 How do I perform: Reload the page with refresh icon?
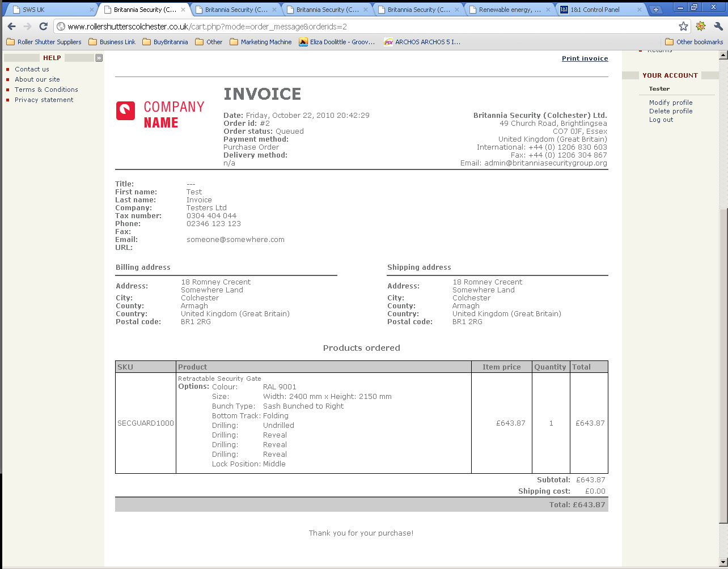click(43, 27)
